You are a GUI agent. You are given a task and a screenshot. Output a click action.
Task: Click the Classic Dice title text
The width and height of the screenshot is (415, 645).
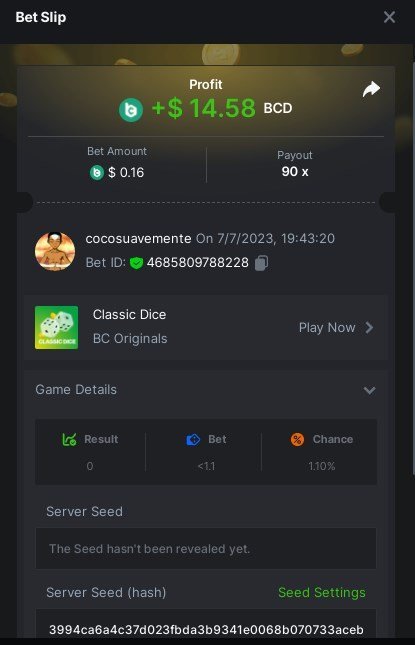[x=130, y=315]
